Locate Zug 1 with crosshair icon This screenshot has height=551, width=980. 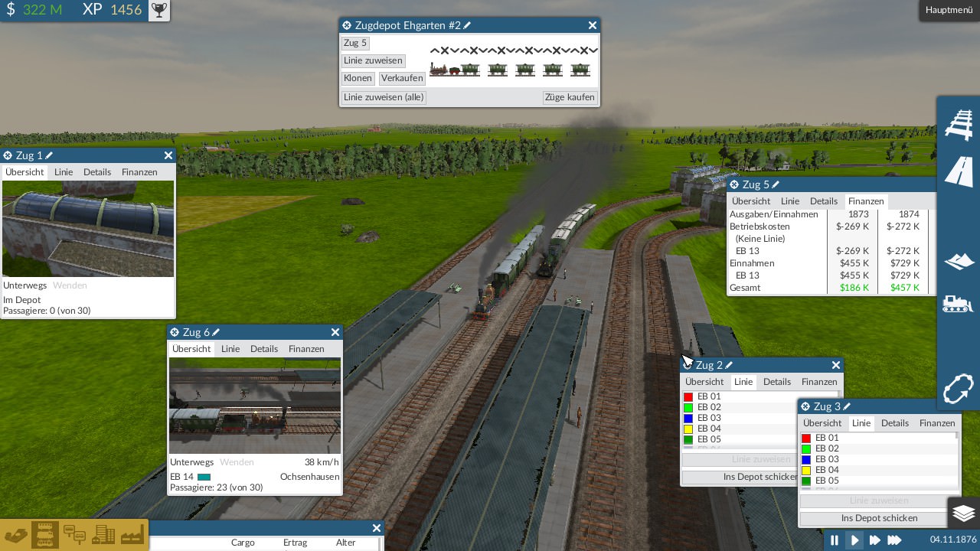point(8,155)
